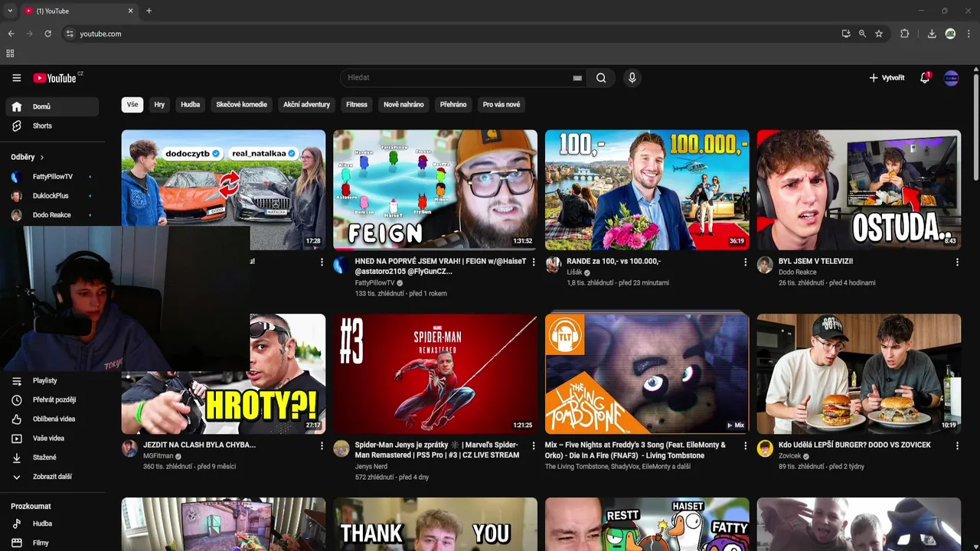Expand Zobrazit další in the sidebar

pyautogui.click(x=52, y=477)
